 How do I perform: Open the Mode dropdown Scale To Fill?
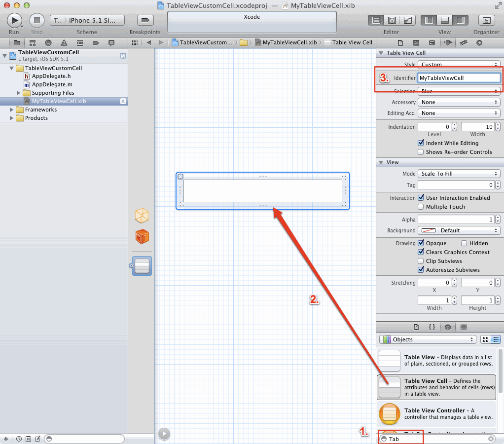tap(459, 174)
